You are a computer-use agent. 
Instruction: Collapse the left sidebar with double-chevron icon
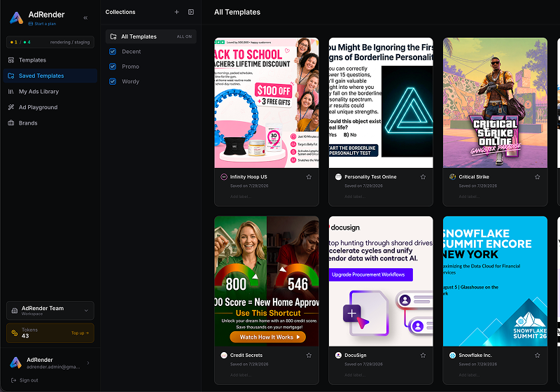tap(85, 17)
